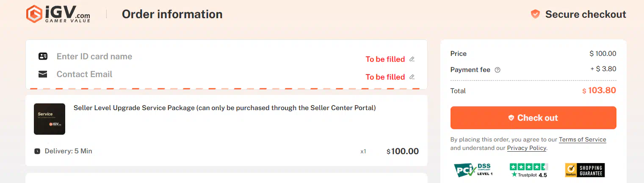The height and width of the screenshot is (183, 644).
Task: Click the iGV.com Gamer Value logo
Action: coord(58,14)
